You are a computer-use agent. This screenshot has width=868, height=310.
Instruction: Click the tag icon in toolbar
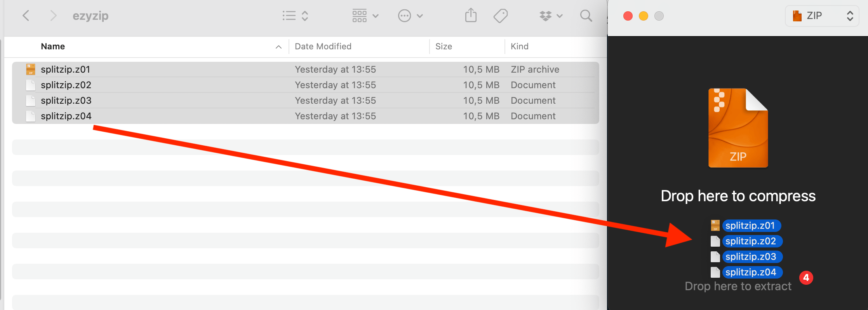tap(501, 16)
